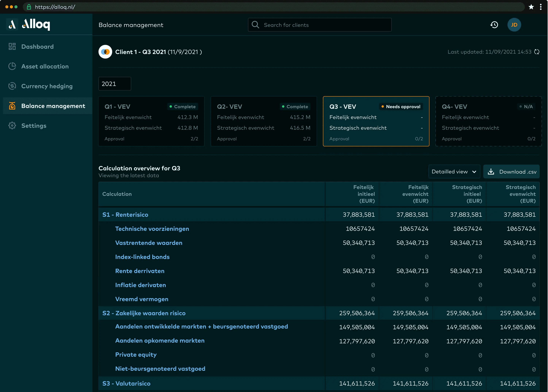Open Currency hedging section
This screenshot has width=548, height=392.
click(47, 86)
